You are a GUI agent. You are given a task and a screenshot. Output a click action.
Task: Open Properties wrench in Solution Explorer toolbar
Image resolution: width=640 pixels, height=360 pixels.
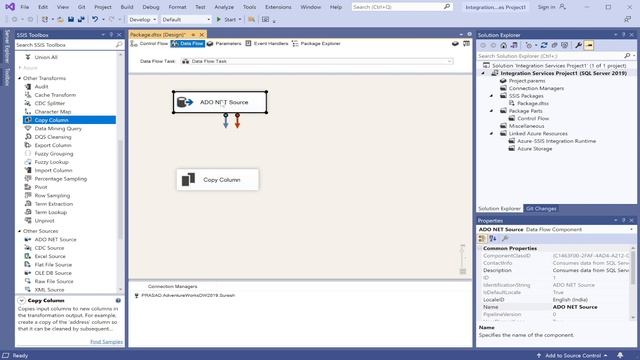tap(578, 45)
